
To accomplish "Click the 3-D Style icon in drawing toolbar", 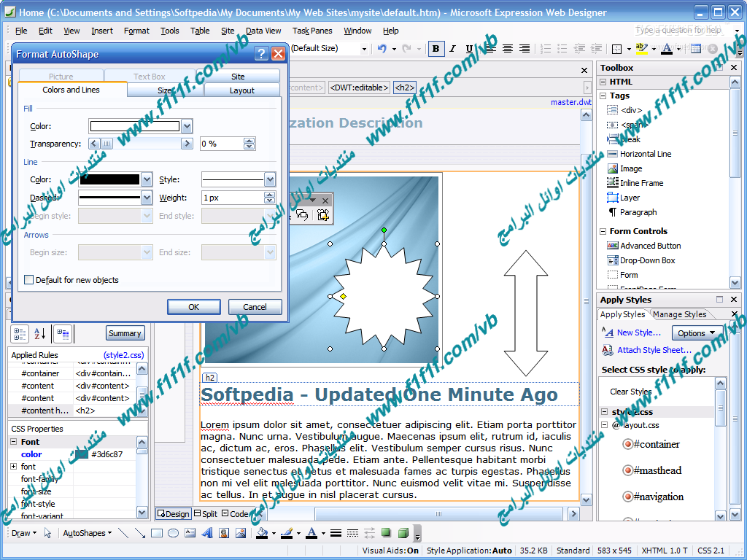I will [x=403, y=533].
